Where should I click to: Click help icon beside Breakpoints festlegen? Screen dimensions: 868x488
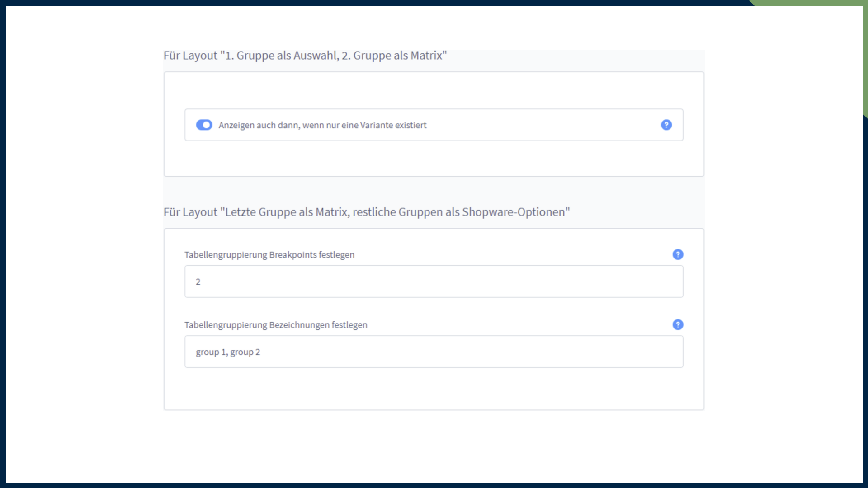pos(678,254)
